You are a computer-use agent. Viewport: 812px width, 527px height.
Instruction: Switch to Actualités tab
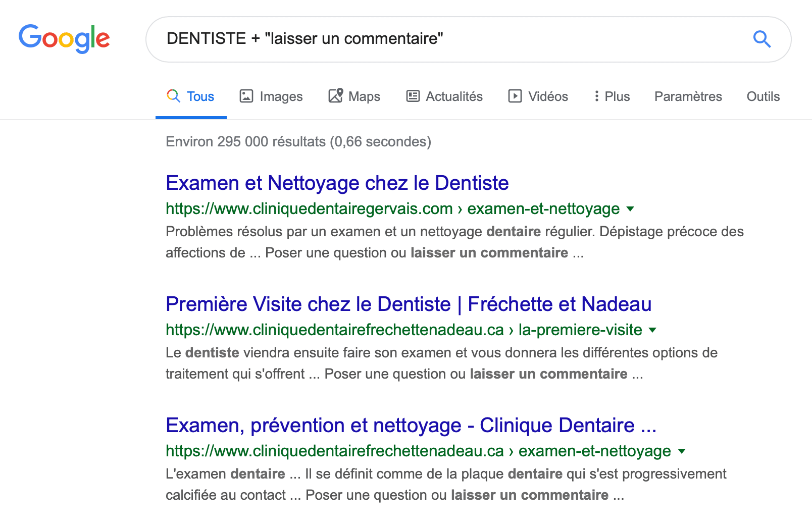(x=444, y=96)
